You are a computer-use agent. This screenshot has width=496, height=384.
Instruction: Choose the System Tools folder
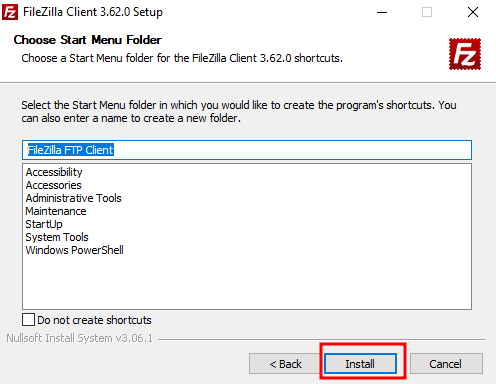click(x=57, y=237)
